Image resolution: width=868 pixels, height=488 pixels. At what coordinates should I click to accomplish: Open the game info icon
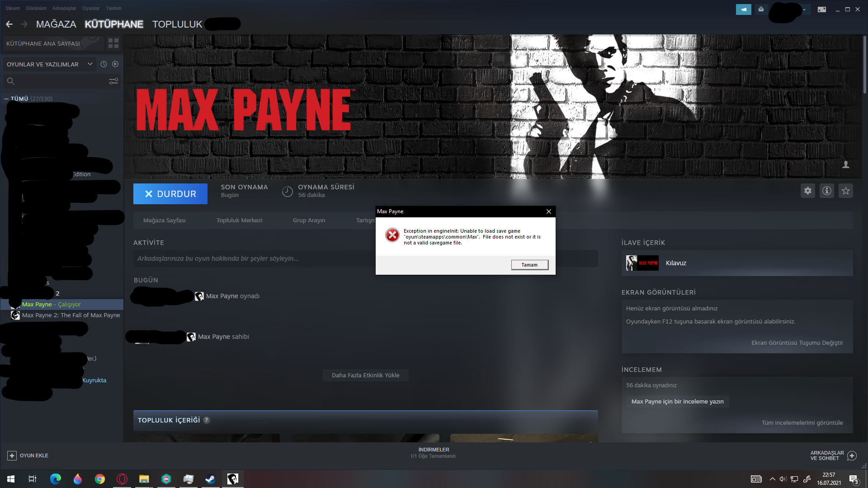click(827, 191)
